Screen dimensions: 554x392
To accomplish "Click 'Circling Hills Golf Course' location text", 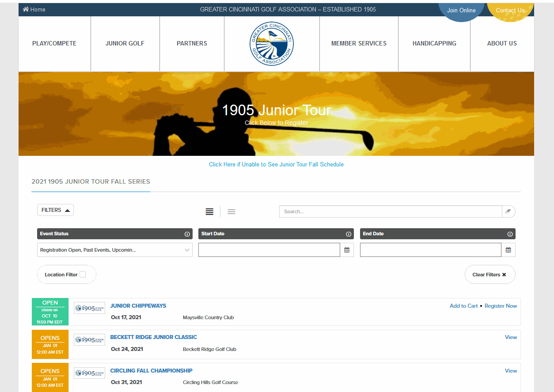I will click(210, 382).
